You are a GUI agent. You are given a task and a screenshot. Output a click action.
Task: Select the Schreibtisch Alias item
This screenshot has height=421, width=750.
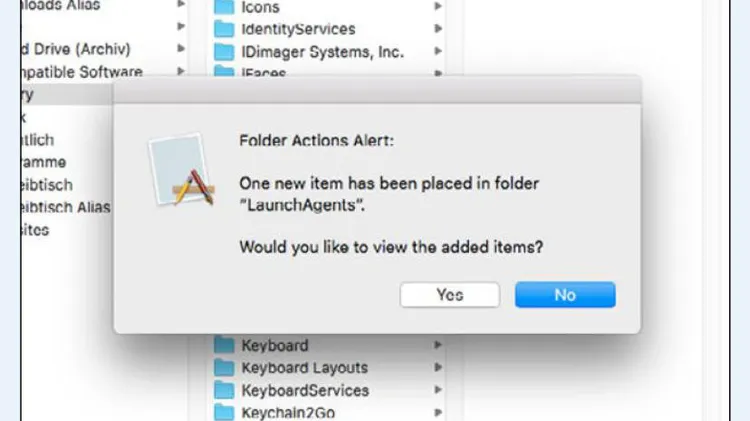click(66, 207)
